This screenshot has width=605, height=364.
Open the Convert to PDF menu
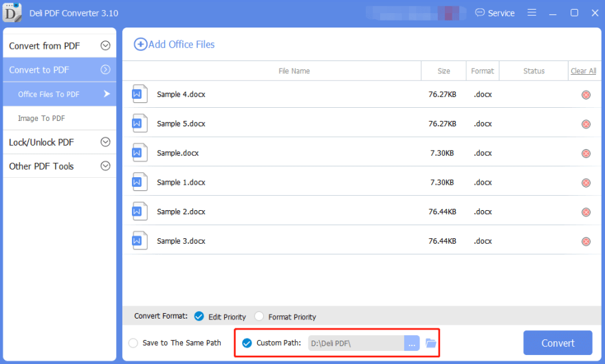click(59, 70)
